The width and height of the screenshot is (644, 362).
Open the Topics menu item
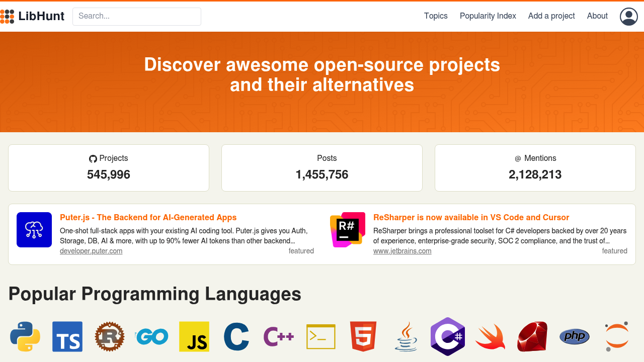[x=436, y=16]
